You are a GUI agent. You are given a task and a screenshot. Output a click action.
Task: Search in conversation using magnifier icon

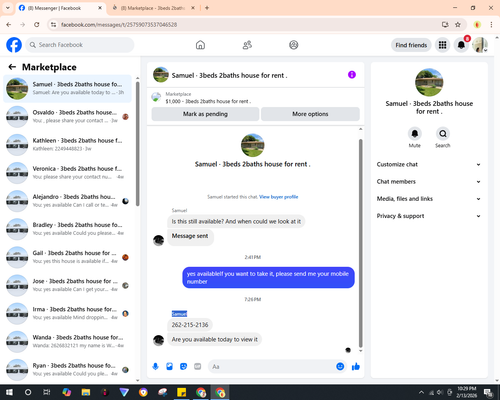pyautogui.click(x=443, y=134)
